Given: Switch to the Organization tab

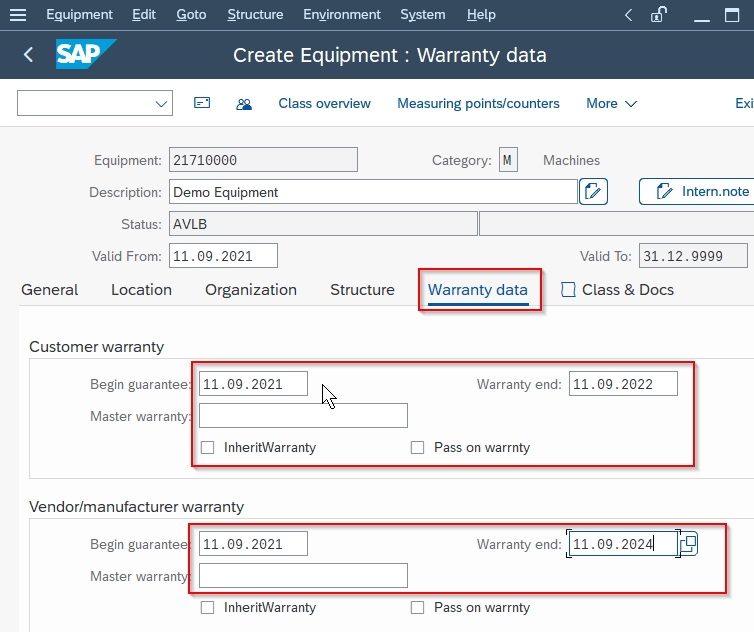Looking at the screenshot, I should click(251, 290).
